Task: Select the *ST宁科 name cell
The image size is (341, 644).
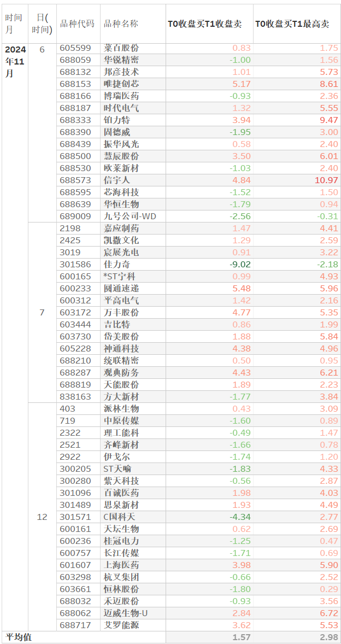Action: 120,277
